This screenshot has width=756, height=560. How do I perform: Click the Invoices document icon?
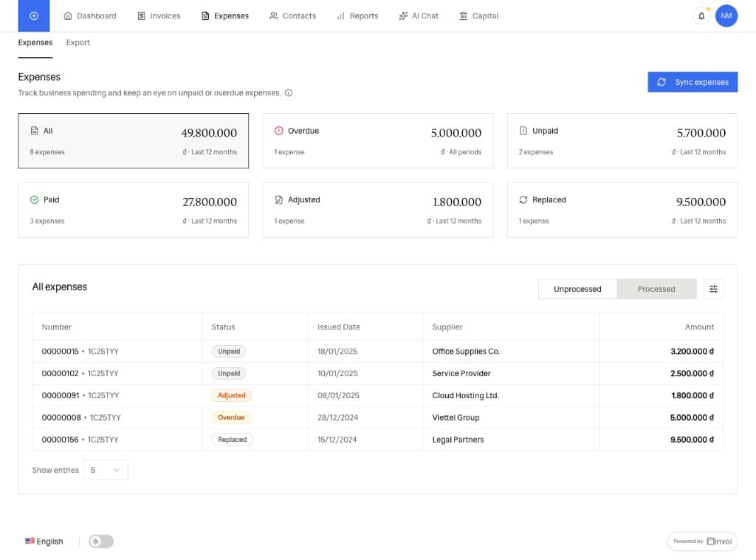pos(141,16)
